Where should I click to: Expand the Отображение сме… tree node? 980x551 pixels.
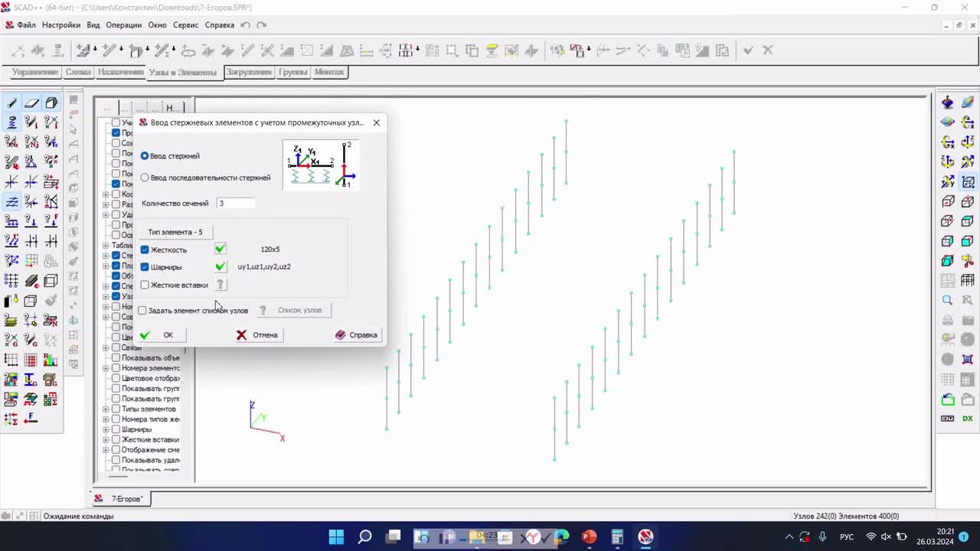coord(106,450)
